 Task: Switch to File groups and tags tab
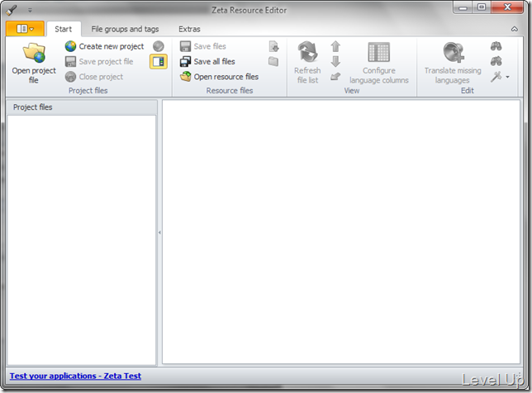125,29
